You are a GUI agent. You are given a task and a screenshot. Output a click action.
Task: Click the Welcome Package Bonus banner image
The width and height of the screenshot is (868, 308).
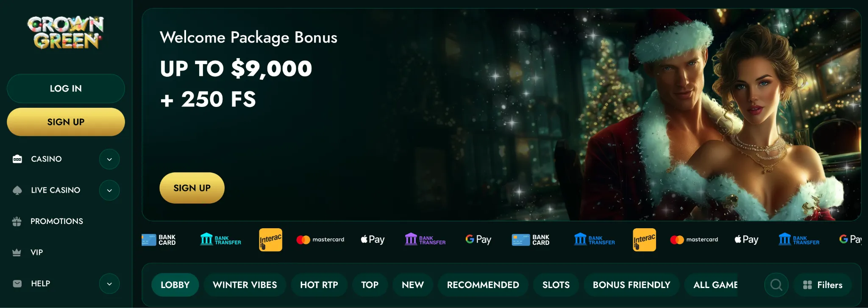501,115
